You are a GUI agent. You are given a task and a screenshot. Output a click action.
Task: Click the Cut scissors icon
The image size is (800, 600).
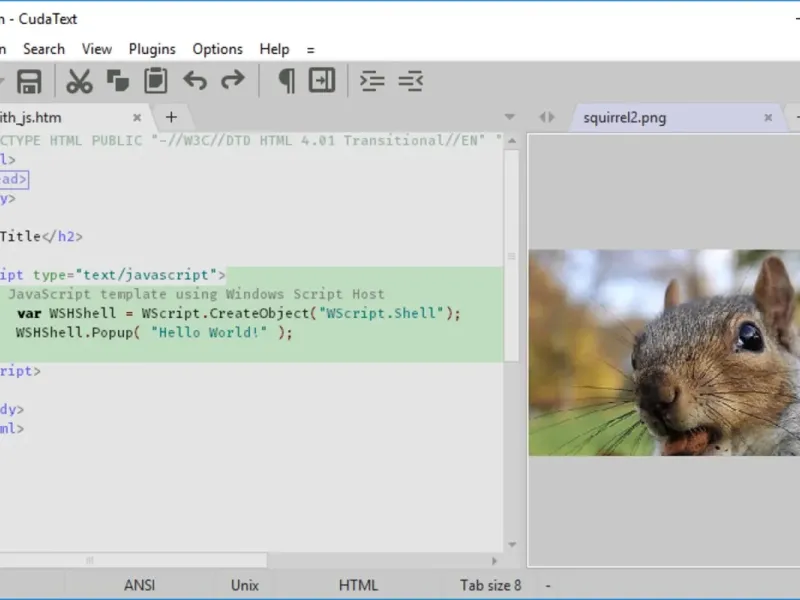pyautogui.click(x=79, y=81)
